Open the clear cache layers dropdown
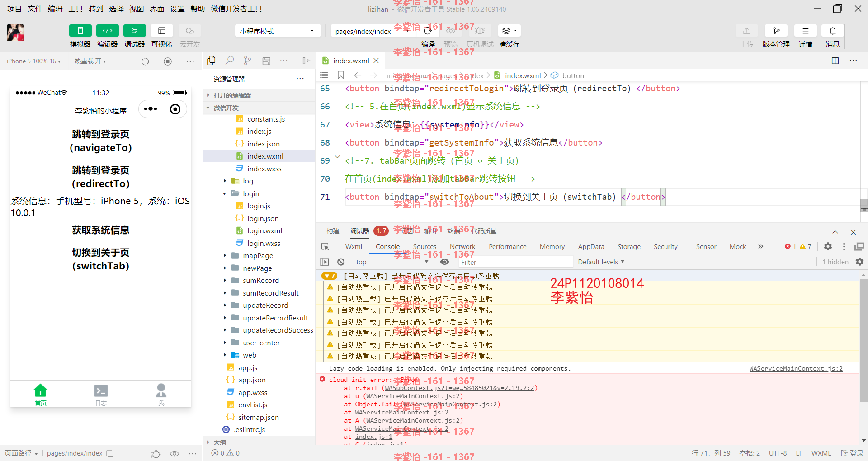 tap(509, 31)
